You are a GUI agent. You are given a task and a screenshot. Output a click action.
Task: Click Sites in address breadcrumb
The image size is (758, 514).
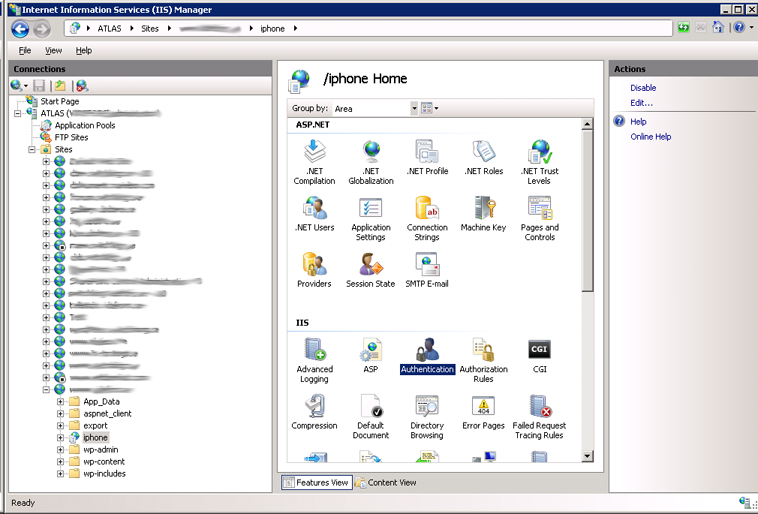[x=150, y=29]
